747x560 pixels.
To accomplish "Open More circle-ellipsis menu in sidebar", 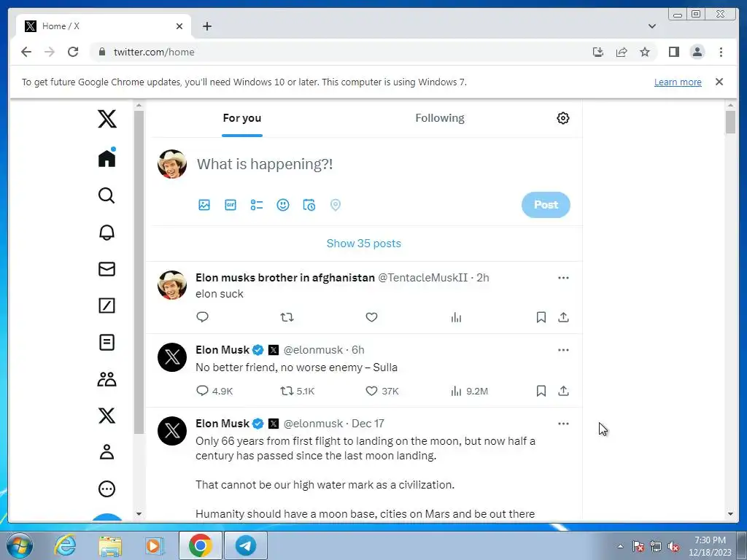I will pyautogui.click(x=107, y=489).
